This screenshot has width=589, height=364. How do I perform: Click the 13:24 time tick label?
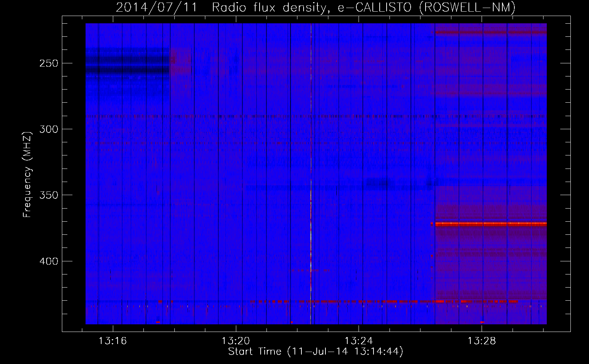359,341
